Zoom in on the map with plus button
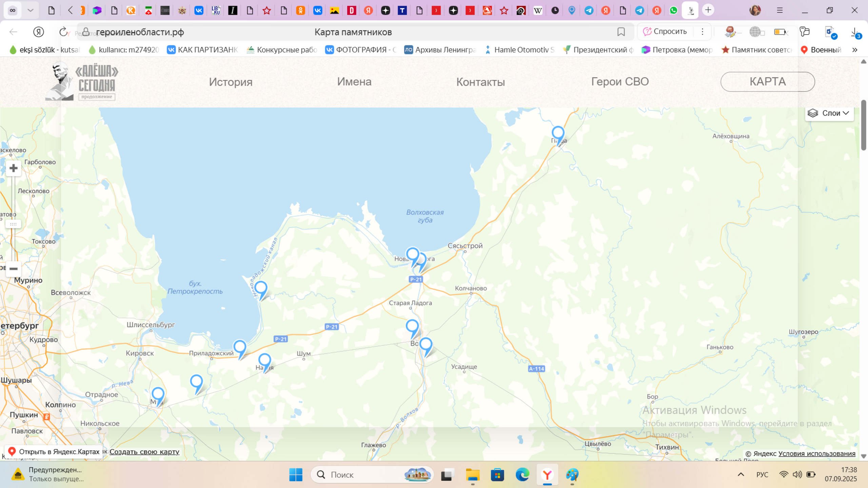The image size is (868, 488). (14, 168)
